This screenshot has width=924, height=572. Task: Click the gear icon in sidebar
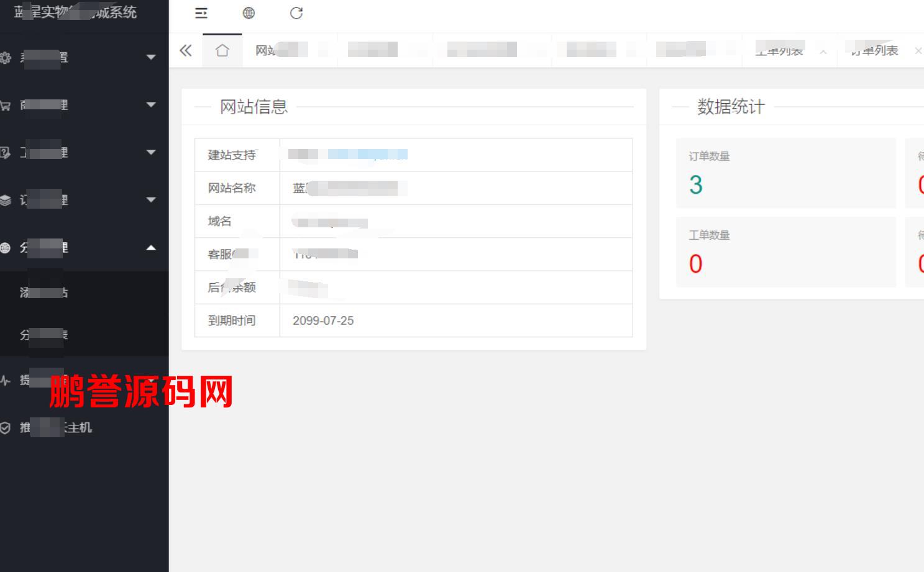point(6,58)
